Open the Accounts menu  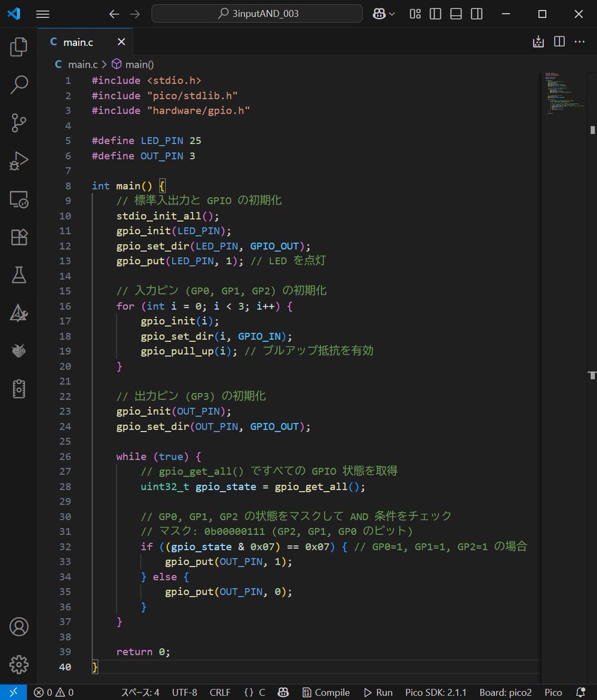pyautogui.click(x=19, y=626)
